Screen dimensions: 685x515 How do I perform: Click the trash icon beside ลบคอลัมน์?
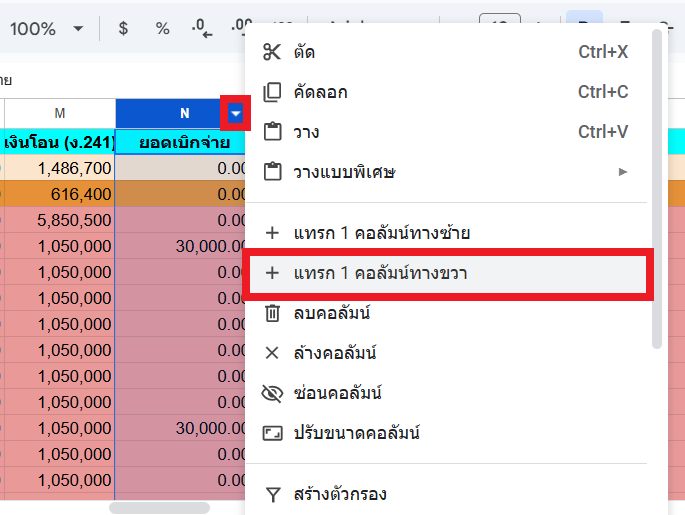click(272, 313)
